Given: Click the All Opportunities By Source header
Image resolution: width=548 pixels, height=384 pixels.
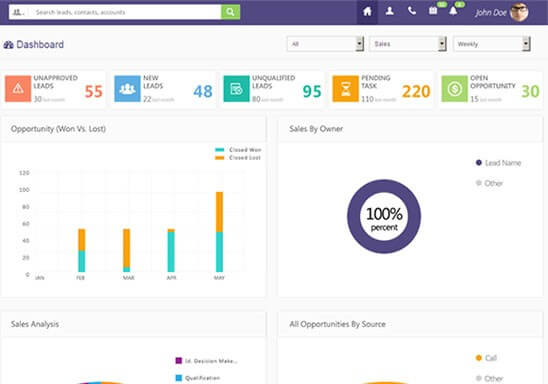Looking at the screenshot, I should click(410, 324).
